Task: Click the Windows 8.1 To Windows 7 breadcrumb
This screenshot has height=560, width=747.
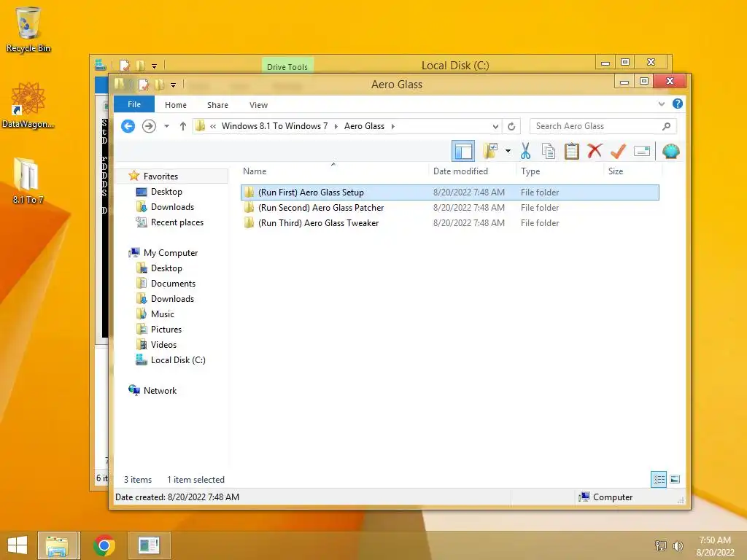Action: [274, 126]
